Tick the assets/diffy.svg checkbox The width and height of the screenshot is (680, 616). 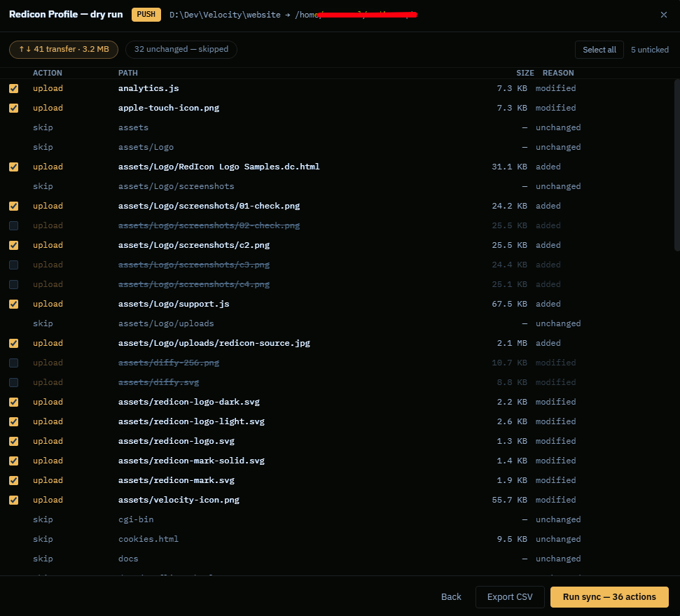pyautogui.click(x=14, y=382)
